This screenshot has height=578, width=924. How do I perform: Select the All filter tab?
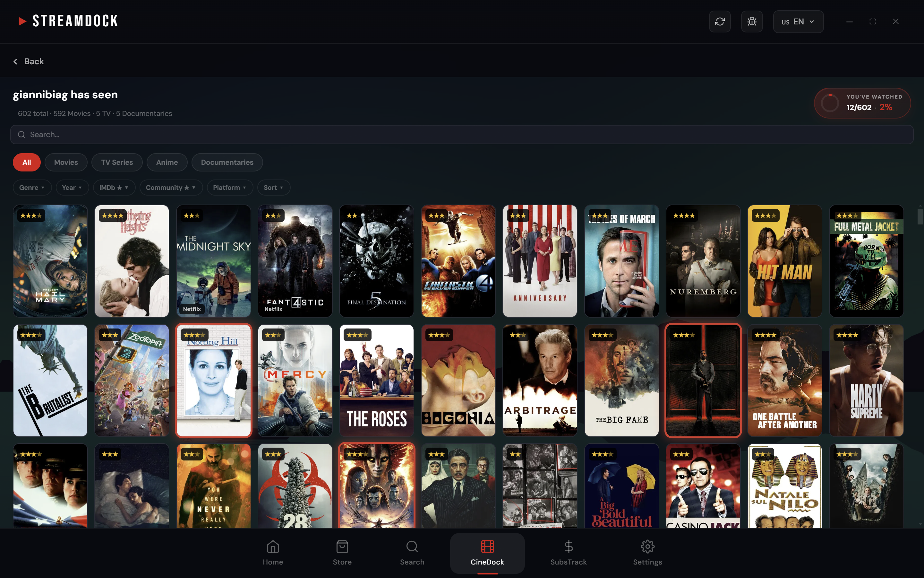(x=27, y=162)
